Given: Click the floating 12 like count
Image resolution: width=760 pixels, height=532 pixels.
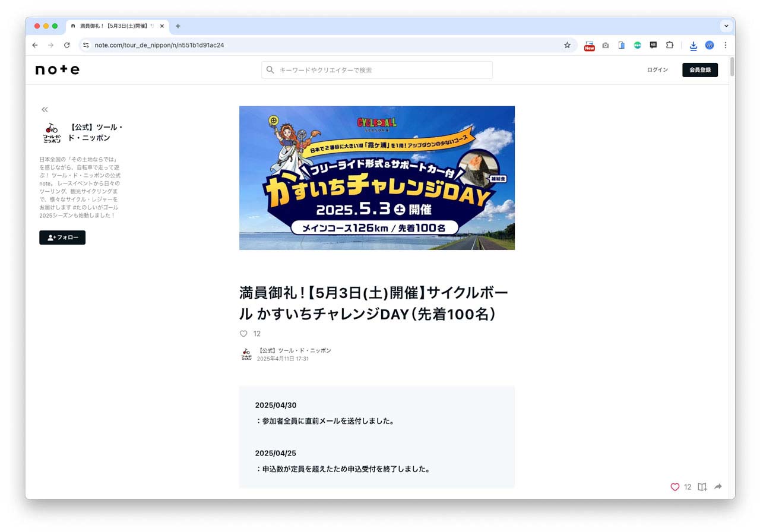Looking at the screenshot, I should [x=688, y=487].
